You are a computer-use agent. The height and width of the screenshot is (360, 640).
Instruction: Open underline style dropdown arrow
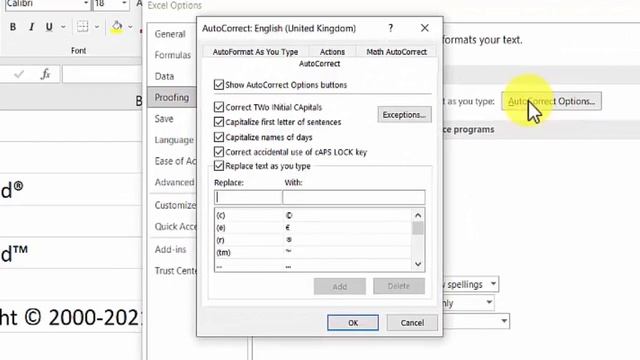click(63, 27)
